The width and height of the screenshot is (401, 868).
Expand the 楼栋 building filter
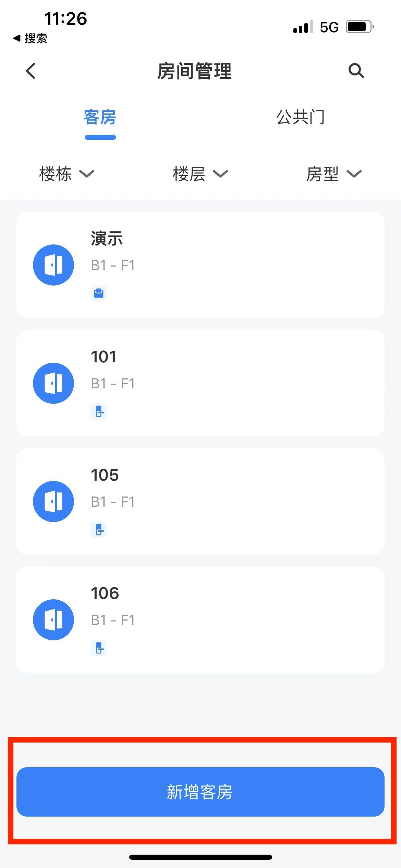(66, 174)
